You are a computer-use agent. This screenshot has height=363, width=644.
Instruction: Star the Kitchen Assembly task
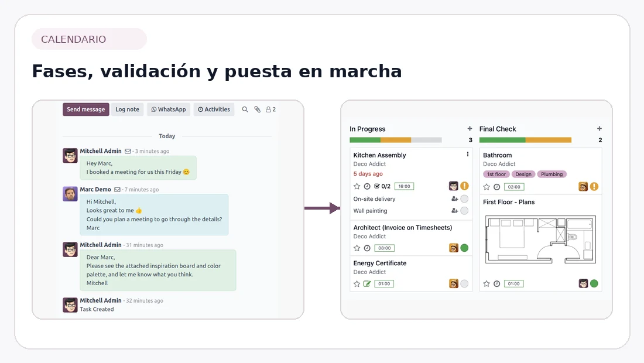pyautogui.click(x=357, y=186)
